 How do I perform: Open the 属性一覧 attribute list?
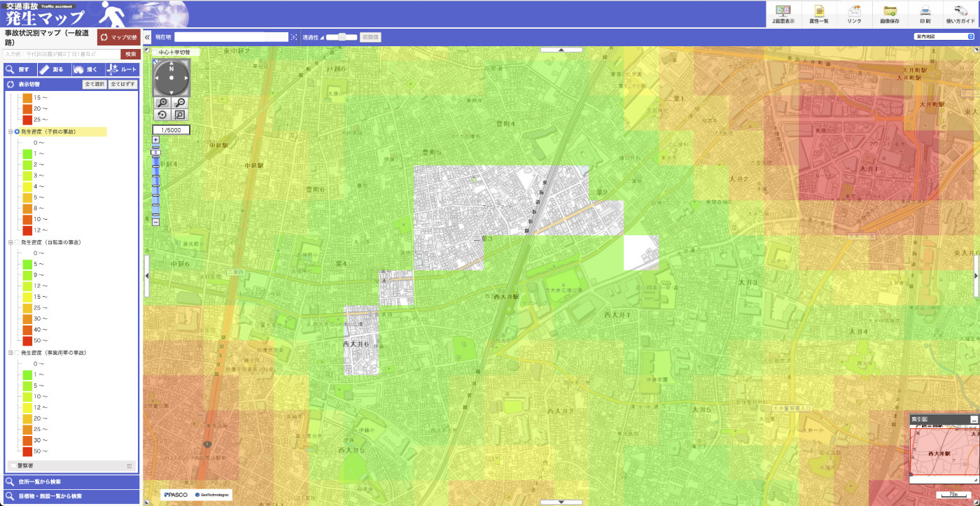819,14
